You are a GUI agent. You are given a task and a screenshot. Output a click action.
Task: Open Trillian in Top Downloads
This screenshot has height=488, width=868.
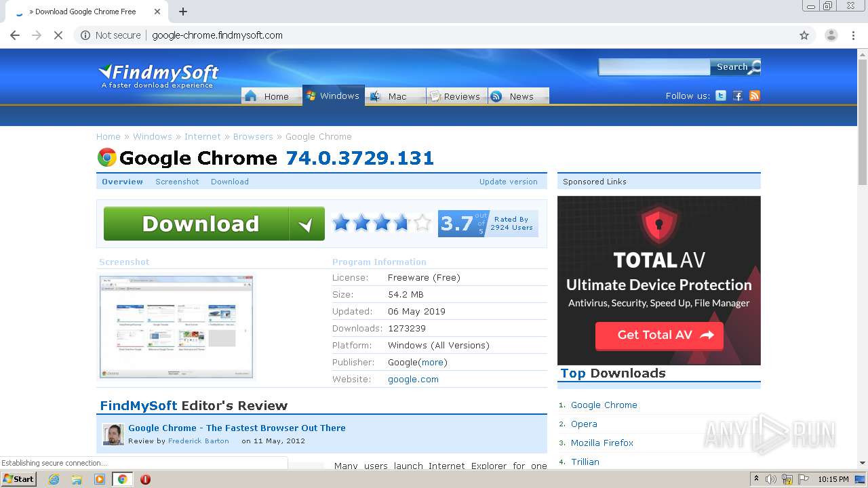point(585,462)
